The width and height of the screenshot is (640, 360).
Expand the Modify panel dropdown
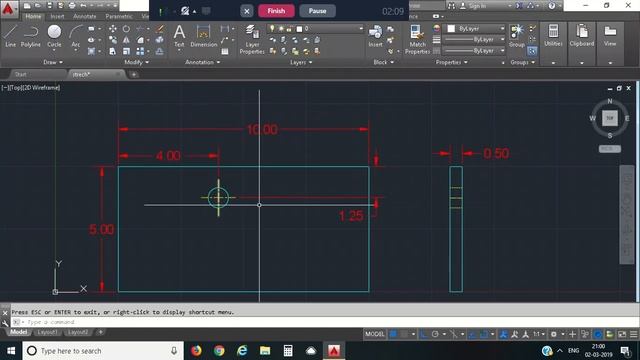(x=137, y=62)
